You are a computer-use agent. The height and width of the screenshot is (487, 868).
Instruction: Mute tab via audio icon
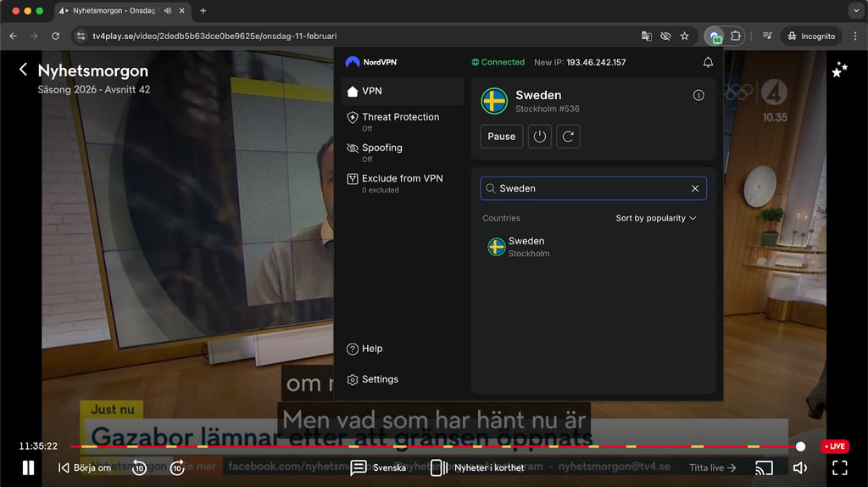click(x=168, y=10)
